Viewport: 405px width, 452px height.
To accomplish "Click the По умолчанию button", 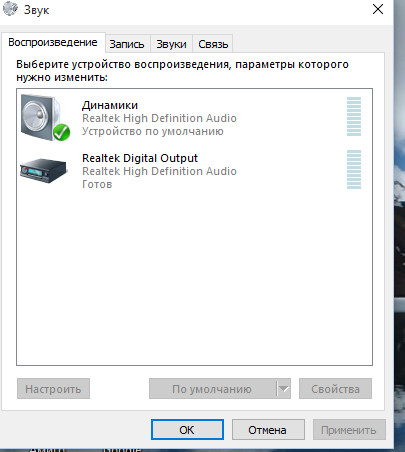I will click(213, 389).
